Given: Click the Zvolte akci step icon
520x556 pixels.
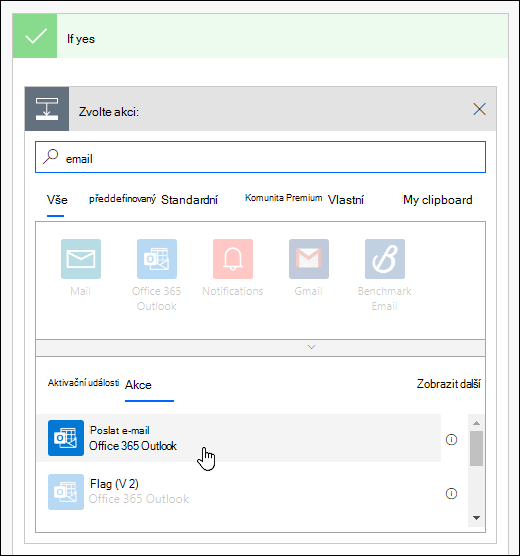Looking at the screenshot, I should click(47, 109).
